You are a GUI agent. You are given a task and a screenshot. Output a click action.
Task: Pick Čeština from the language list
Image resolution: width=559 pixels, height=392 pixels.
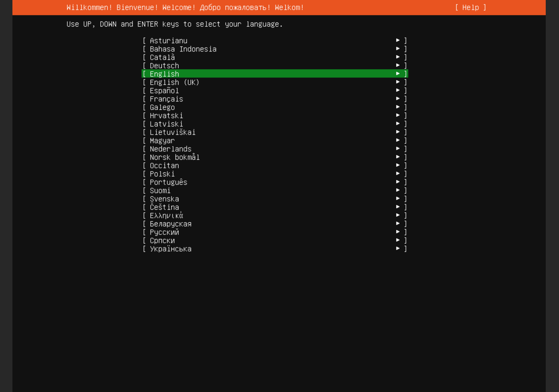[x=164, y=207]
